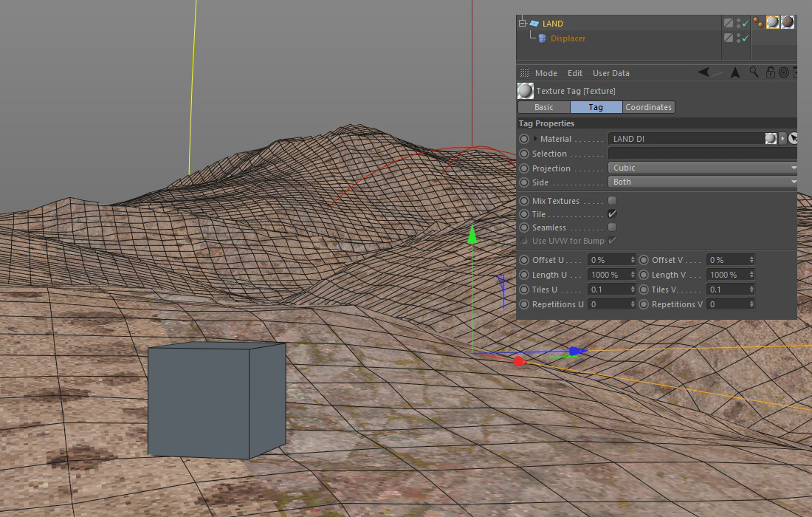This screenshot has width=812, height=517.
Task: Open the User Data menu
Action: click(610, 73)
